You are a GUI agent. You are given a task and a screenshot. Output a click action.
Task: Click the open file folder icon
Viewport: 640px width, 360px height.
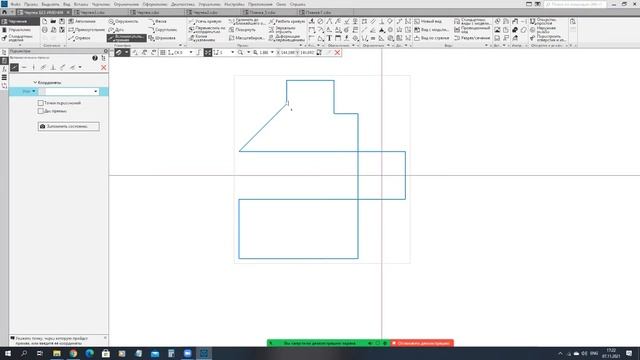(x=53, y=21)
